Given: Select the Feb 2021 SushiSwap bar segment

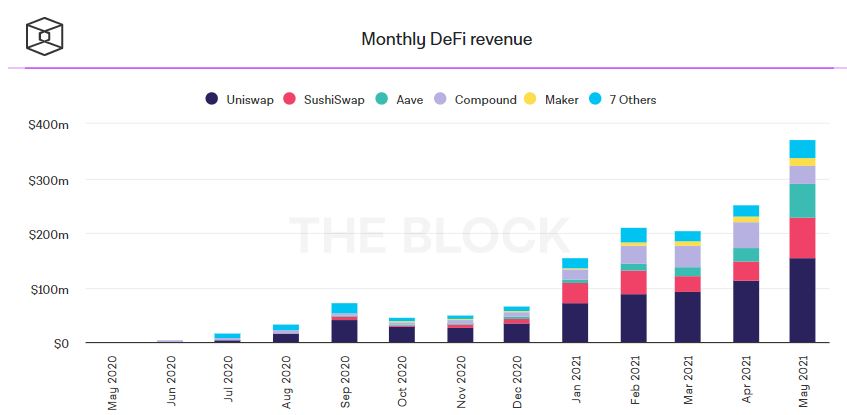Looking at the screenshot, I should point(634,283).
